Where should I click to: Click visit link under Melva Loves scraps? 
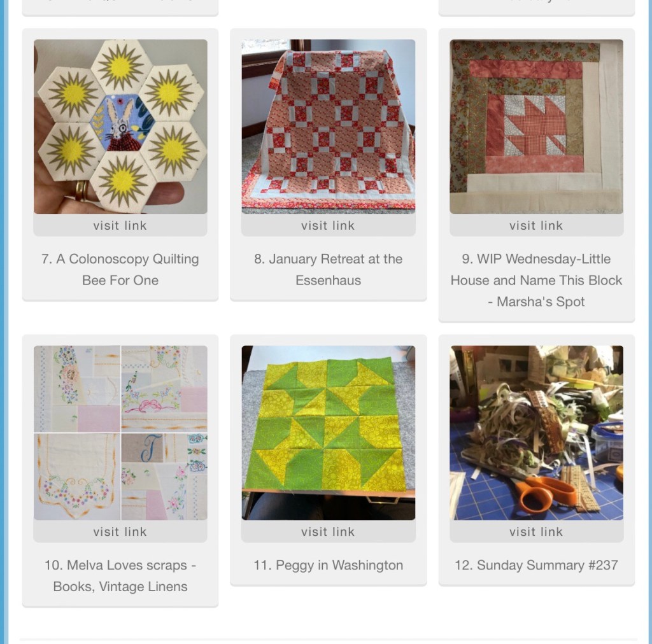(120, 531)
